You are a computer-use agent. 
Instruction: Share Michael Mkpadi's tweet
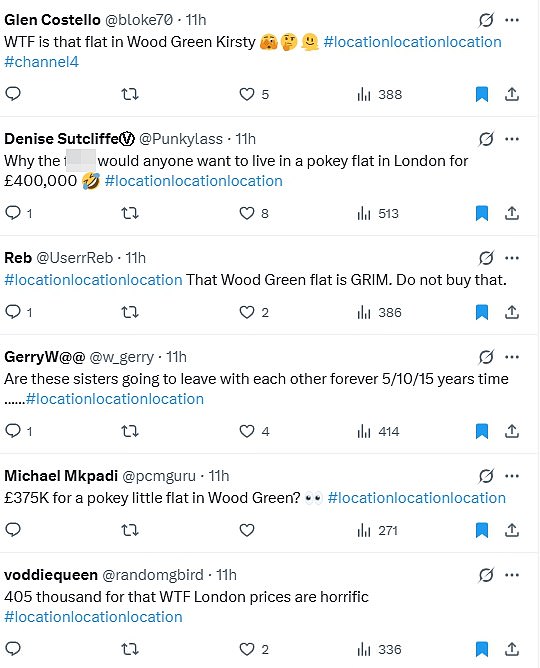(512, 530)
